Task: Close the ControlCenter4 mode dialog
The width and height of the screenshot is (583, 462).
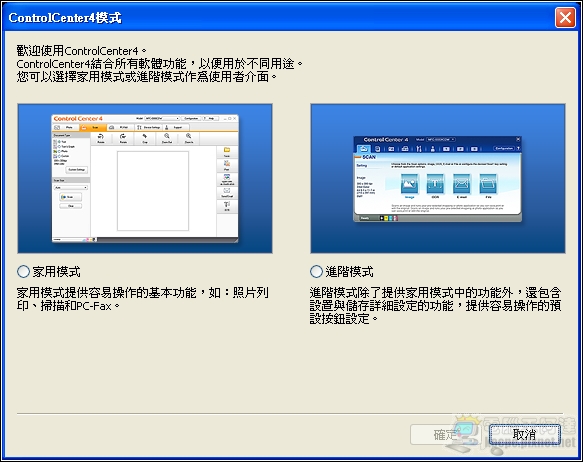Action: 565,17
